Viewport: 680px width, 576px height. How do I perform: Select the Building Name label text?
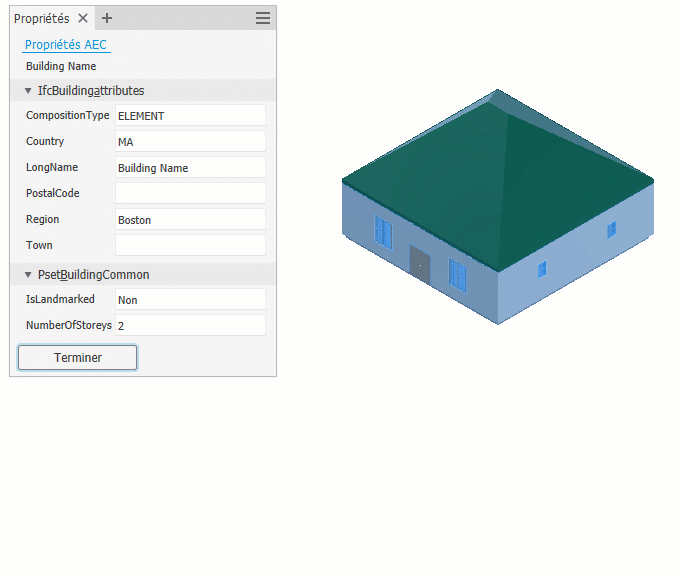point(61,66)
